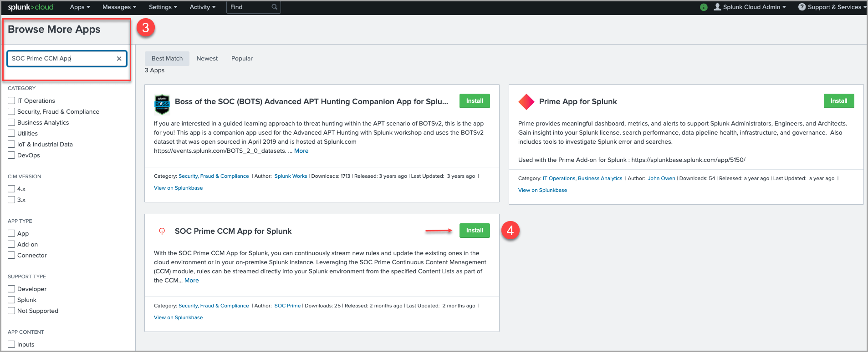Switch to the Newest sort tab
The height and width of the screenshot is (352, 868).
[x=207, y=59]
